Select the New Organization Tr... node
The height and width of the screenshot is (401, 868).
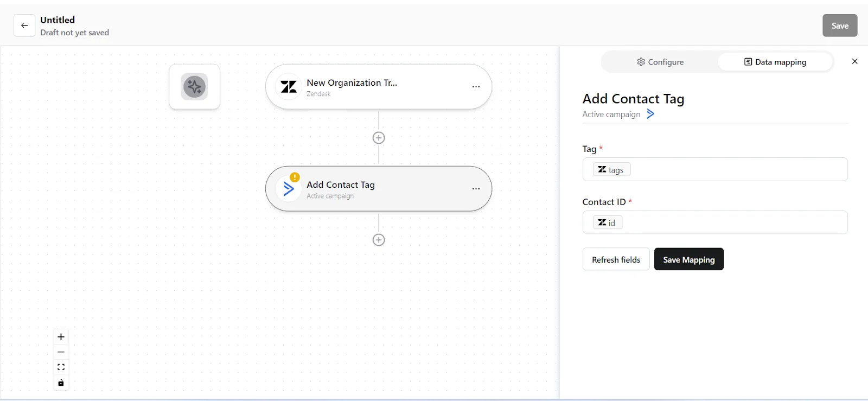[379, 87]
